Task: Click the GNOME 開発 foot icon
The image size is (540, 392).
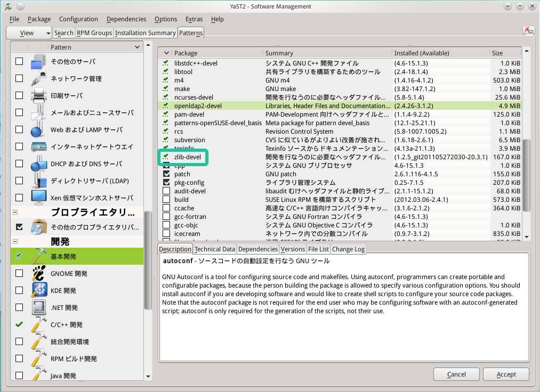Action: (38, 274)
